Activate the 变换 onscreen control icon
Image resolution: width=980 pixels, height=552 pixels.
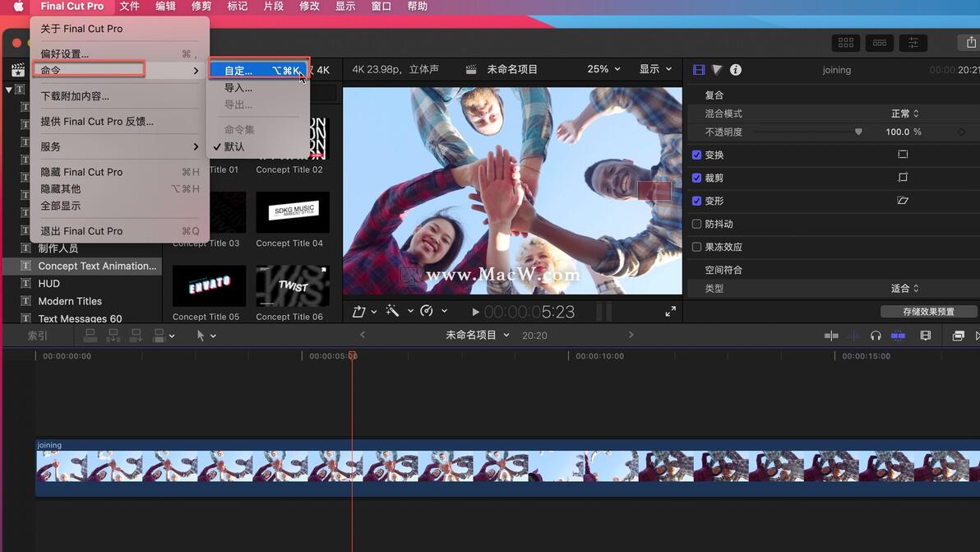tap(903, 155)
